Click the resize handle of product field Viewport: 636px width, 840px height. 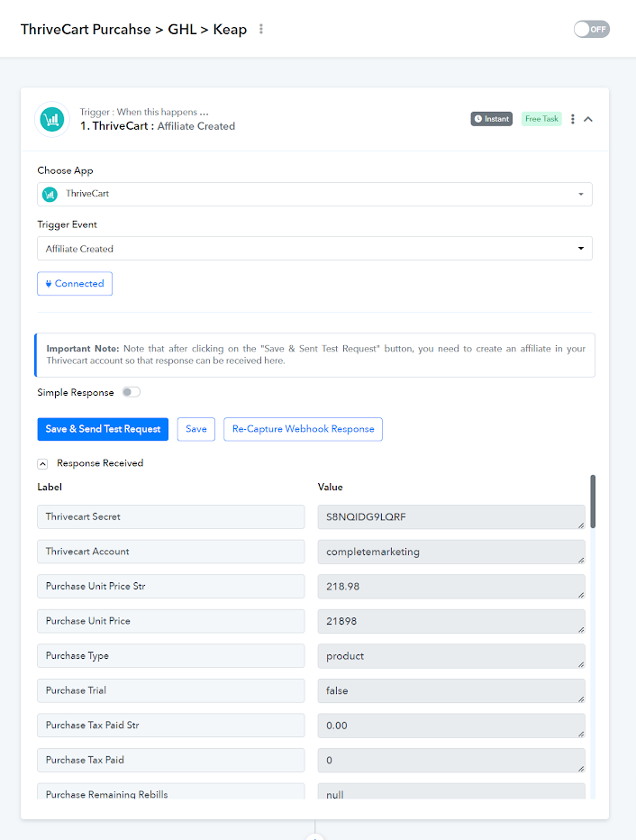click(581, 664)
